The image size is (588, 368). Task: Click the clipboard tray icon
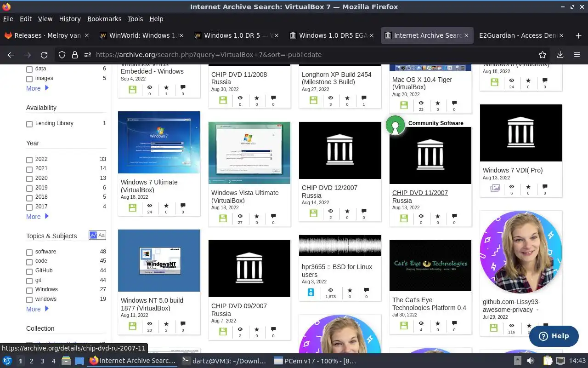coord(548,361)
